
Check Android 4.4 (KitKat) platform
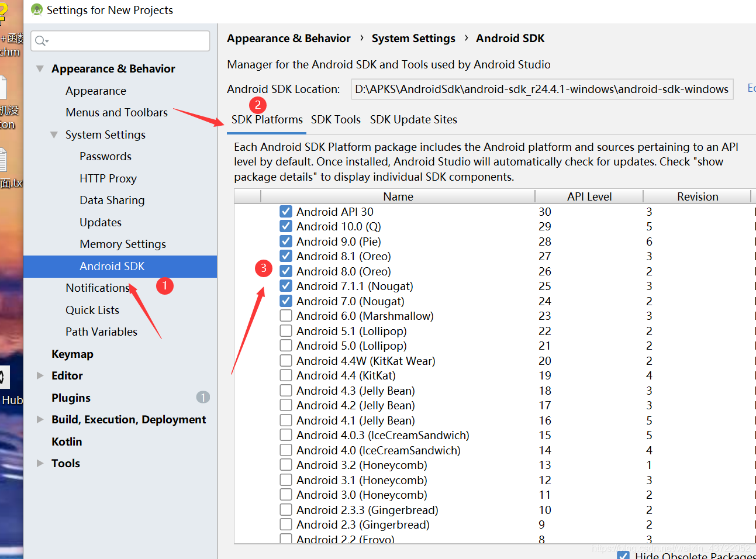(286, 375)
